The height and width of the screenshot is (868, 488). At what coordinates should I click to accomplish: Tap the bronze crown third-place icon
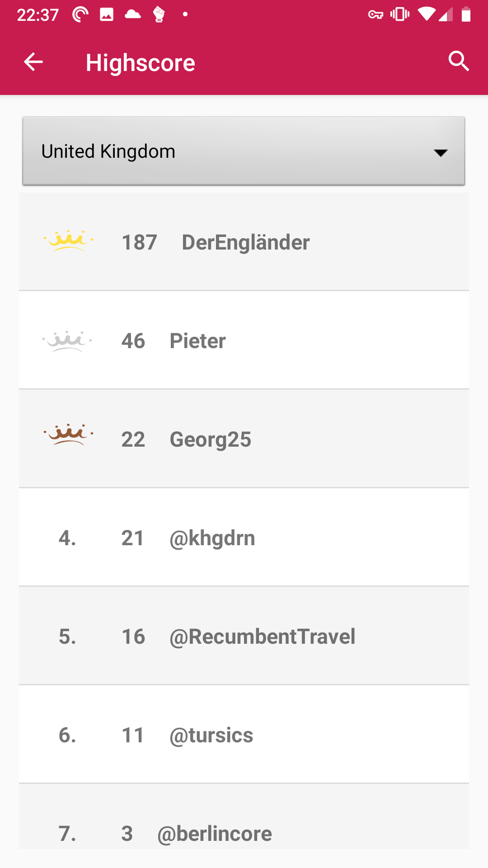coord(68,435)
